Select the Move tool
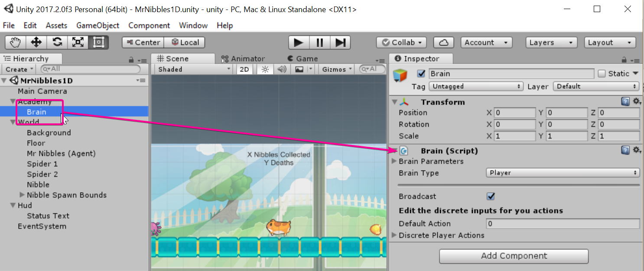Viewport: 644px width, 271px height. (36, 42)
